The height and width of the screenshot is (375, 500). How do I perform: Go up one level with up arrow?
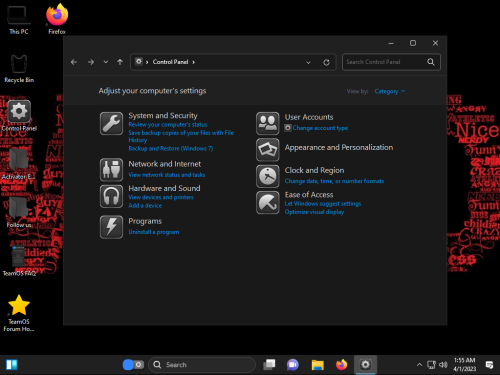pyautogui.click(x=120, y=62)
